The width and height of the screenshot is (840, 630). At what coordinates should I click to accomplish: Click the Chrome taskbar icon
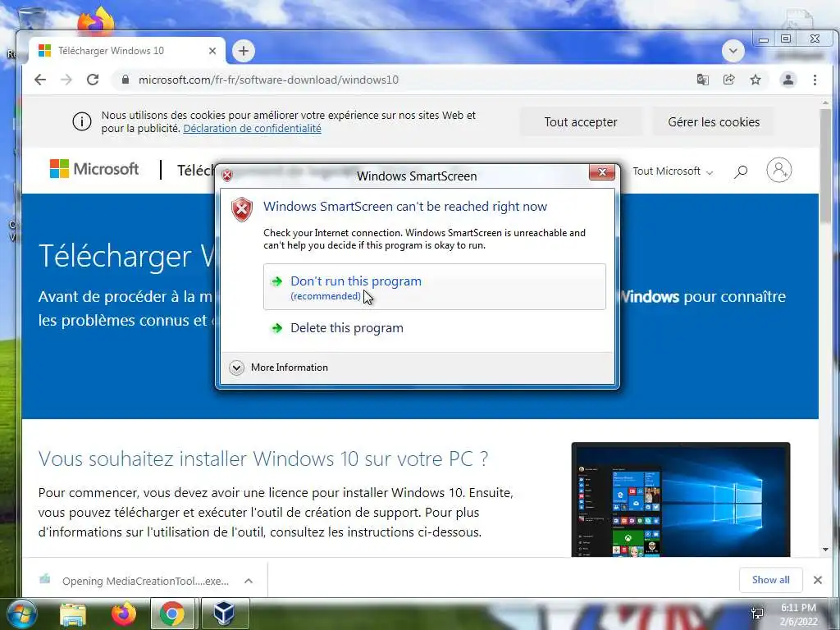(172, 614)
